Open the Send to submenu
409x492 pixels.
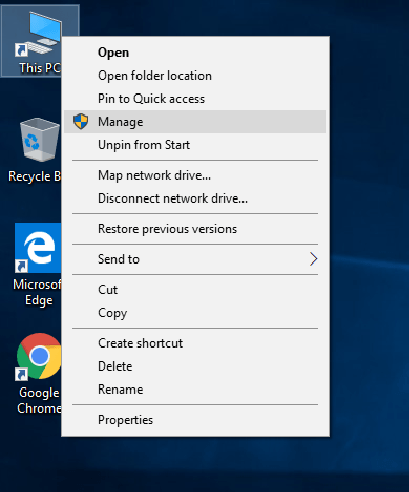(x=195, y=259)
